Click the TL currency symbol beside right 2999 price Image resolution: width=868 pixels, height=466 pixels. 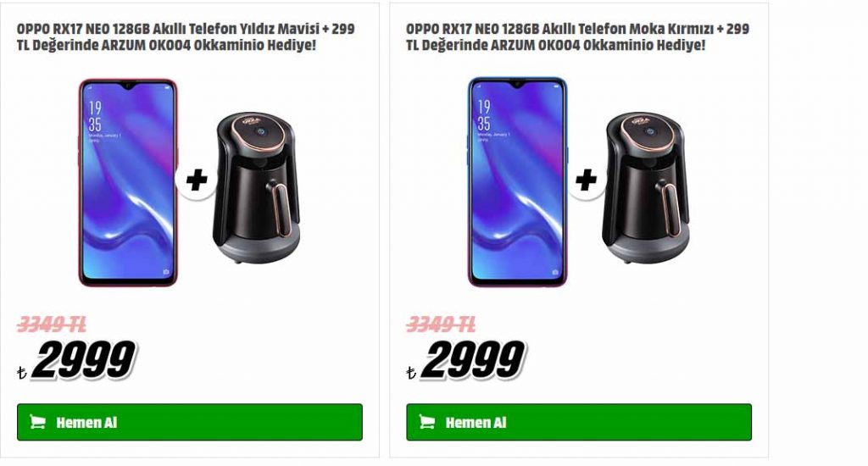pyautogui.click(x=411, y=373)
